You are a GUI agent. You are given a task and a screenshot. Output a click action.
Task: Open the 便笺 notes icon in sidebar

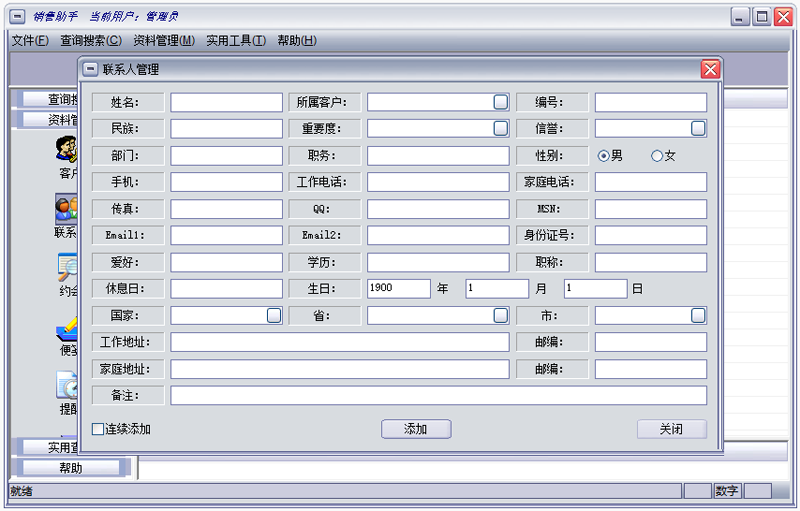(x=67, y=328)
